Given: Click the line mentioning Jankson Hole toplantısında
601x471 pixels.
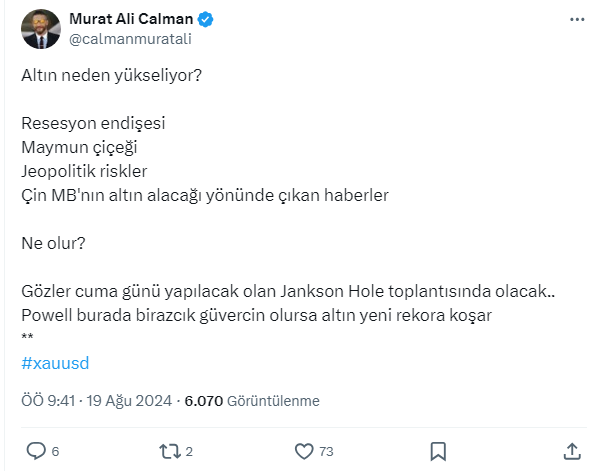Looking at the screenshot, I should [x=286, y=292].
